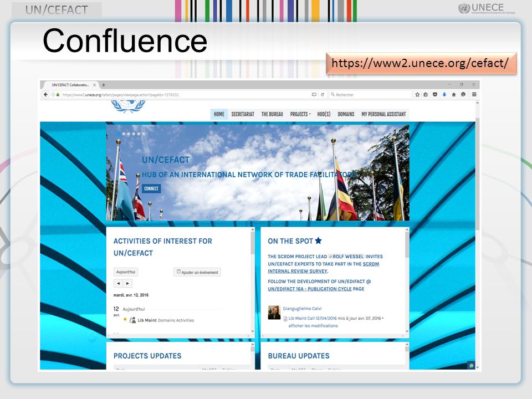
Task: Click the main browser page vertical scrollbar
Action: 477,173
